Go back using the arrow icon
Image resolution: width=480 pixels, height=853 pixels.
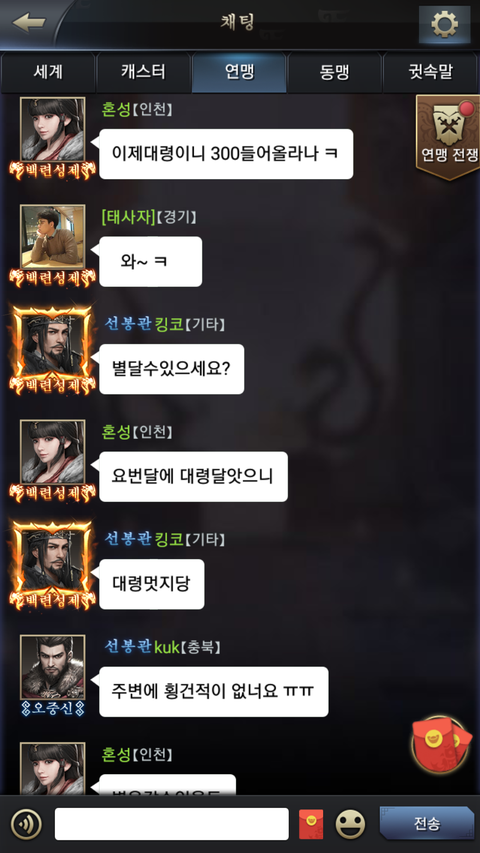coord(28,23)
